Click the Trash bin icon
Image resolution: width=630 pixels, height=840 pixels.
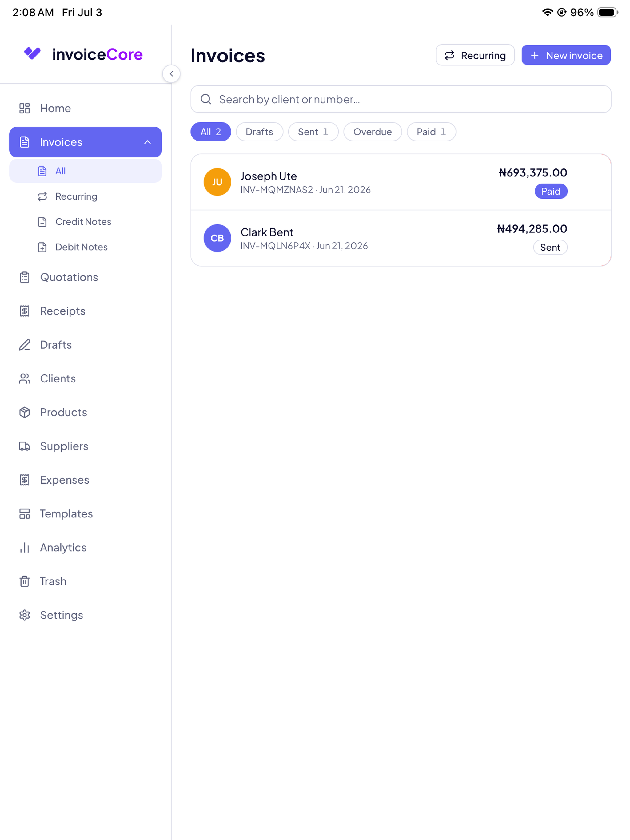pos(25,581)
